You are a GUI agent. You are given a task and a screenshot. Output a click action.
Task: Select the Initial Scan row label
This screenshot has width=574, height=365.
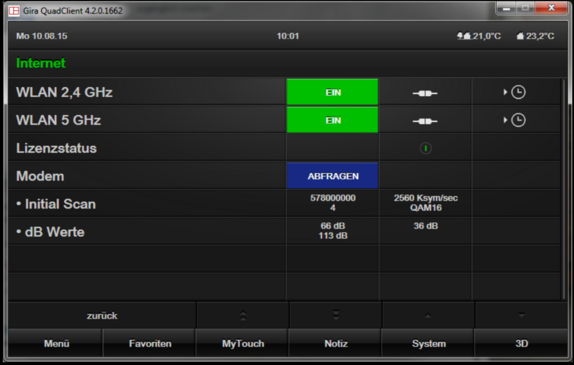click(56, 204)
